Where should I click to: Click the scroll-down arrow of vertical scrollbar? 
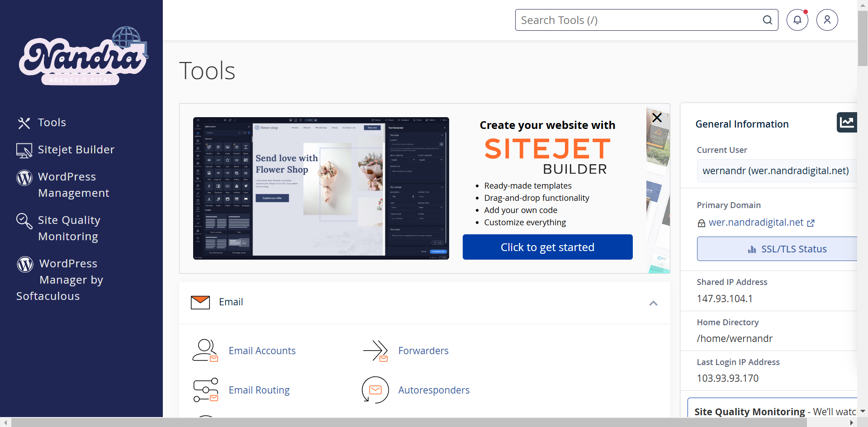point(863,411)
